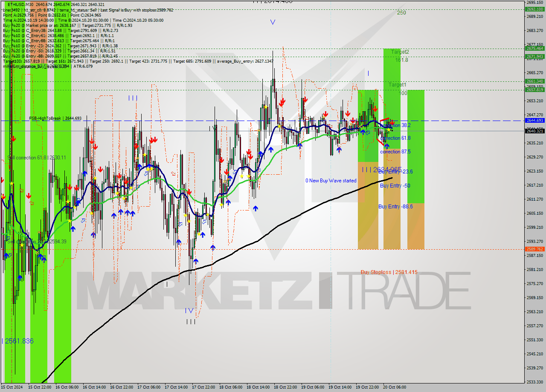Click the 2533.330 price axis value

[x=535, y=382]
